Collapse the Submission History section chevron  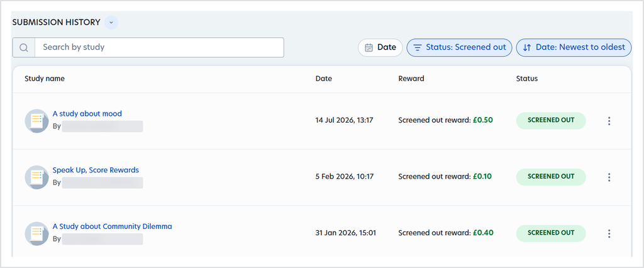tap(111, 23)
